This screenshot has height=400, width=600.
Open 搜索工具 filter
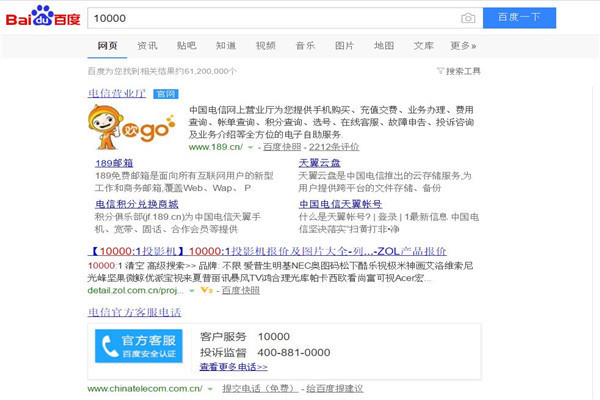pyautogui.click(x=459, y=71)
